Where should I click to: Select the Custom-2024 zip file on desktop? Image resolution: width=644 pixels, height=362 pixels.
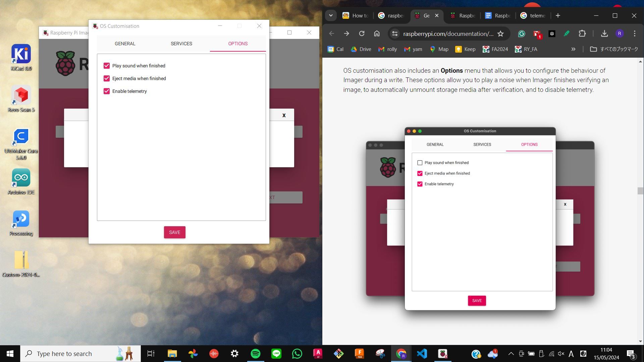(21, 264)
